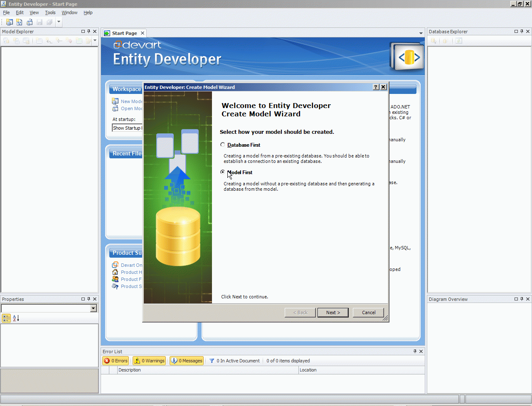Click Next in the Create Model Wizard
Viewport: 532px width, 406px height.
pos(333,312)
